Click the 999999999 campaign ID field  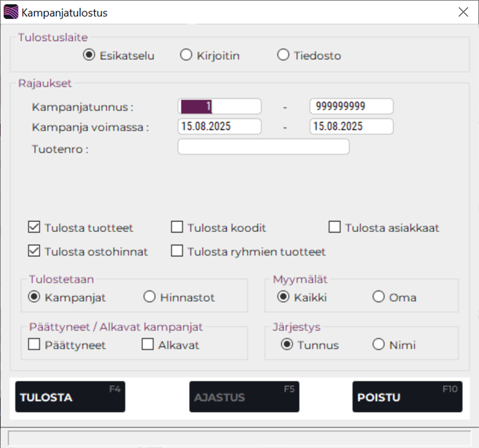pyautogui.click(x=351, y=106)
